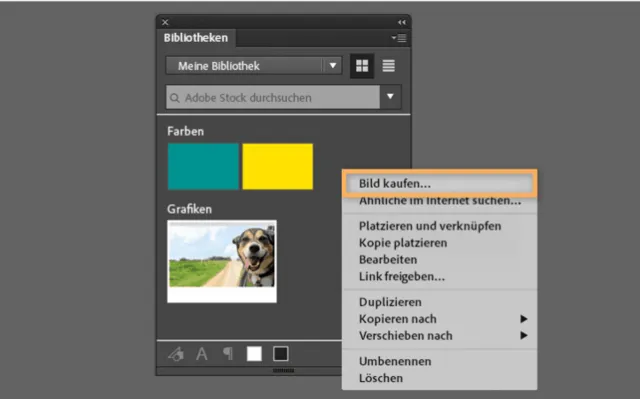640x399 pixels.
Task: Add the white fill color swatch
Action: (x=254, y=354)
